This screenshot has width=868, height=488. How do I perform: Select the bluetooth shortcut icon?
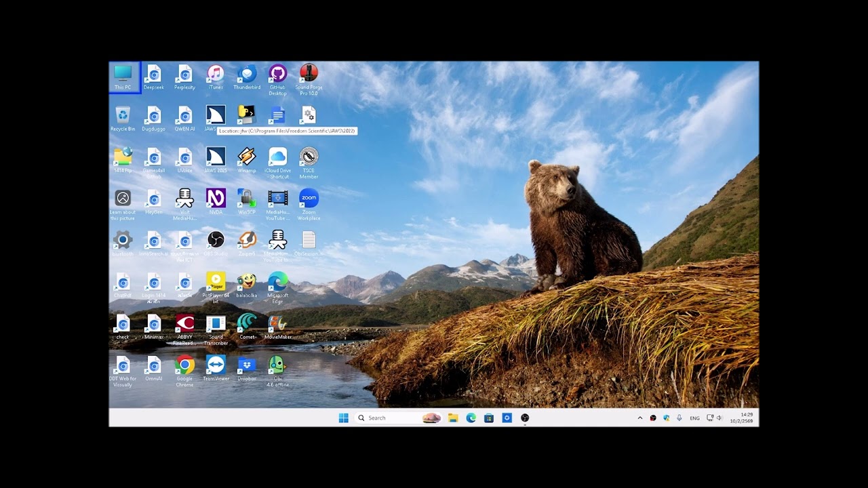pos(123,243)
